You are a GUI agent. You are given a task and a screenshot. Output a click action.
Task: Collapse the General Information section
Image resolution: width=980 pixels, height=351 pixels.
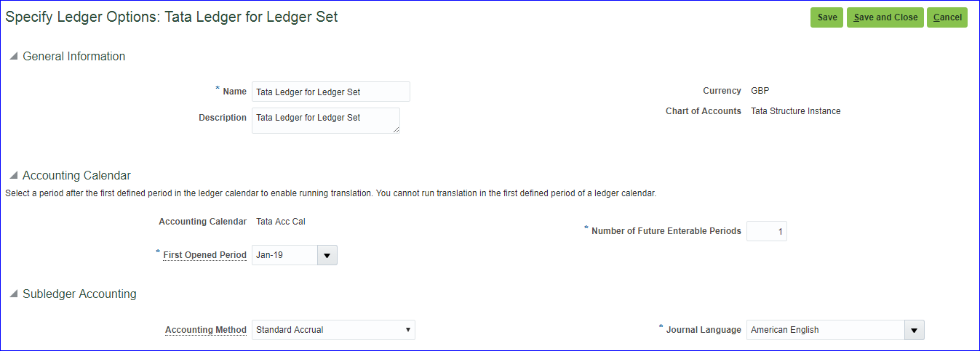pos(13,57)
